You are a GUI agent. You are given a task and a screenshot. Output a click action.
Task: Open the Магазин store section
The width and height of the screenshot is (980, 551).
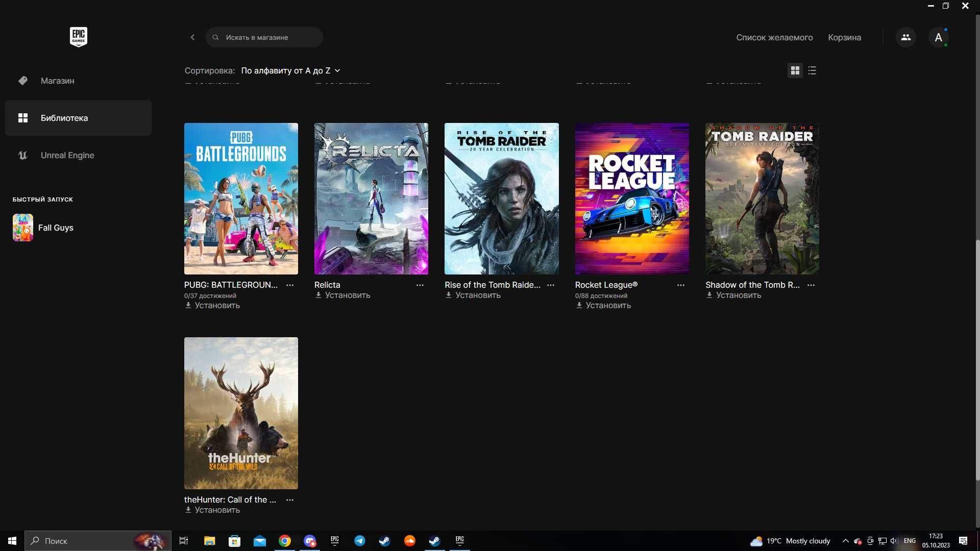point(78,81)
